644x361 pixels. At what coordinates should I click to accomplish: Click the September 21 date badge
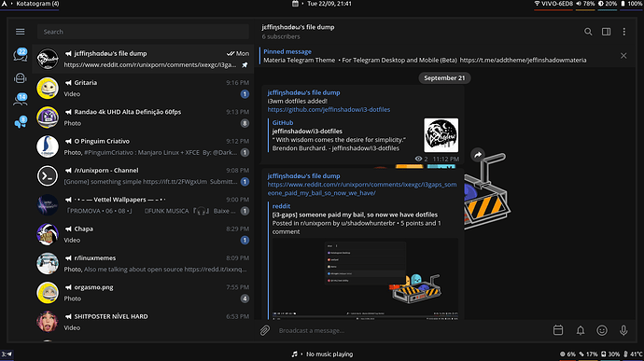click(x=444, y=78)
